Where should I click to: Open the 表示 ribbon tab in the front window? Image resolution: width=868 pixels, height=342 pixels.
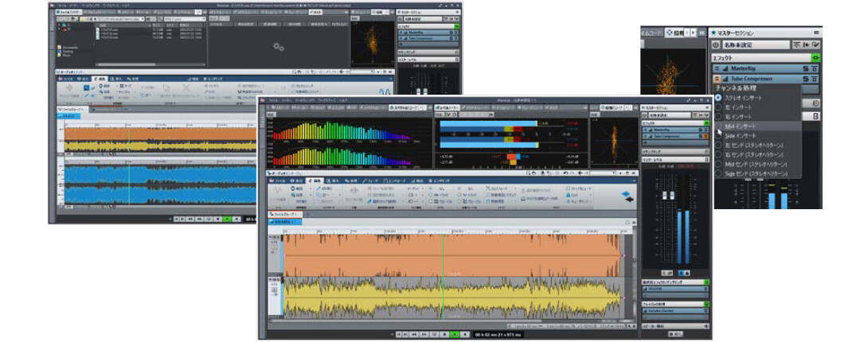[x=297, y=181]
